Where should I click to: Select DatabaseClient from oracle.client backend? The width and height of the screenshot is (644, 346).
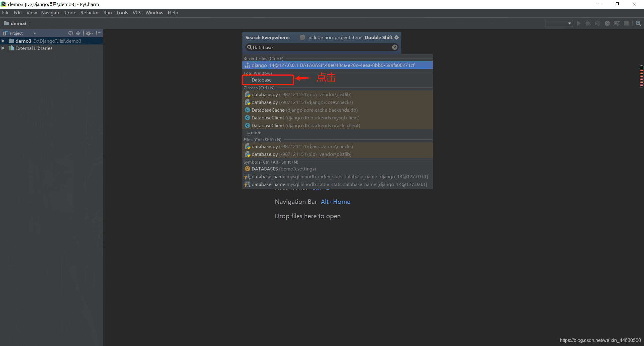[x=338, y=125]
